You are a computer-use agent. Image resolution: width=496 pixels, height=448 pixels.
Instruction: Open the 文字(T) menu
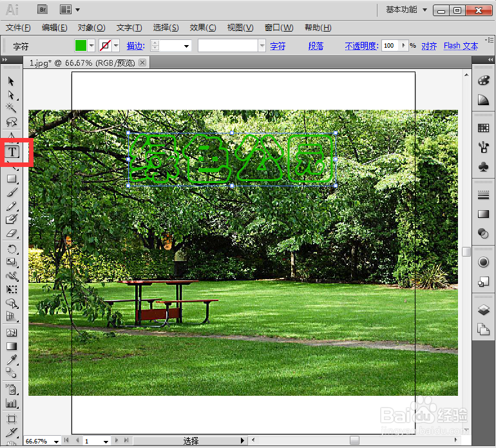(129, 28)
